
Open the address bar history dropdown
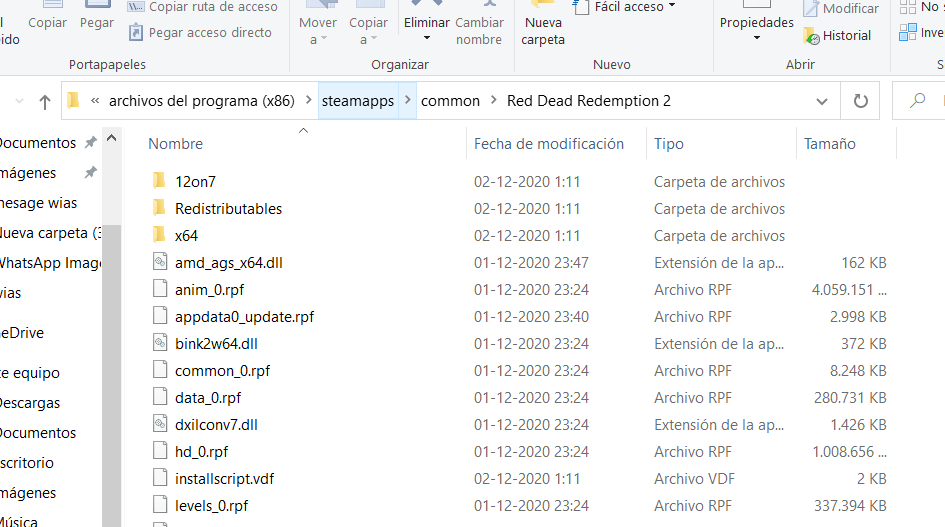pyautogui.click(x=821, y=101)
